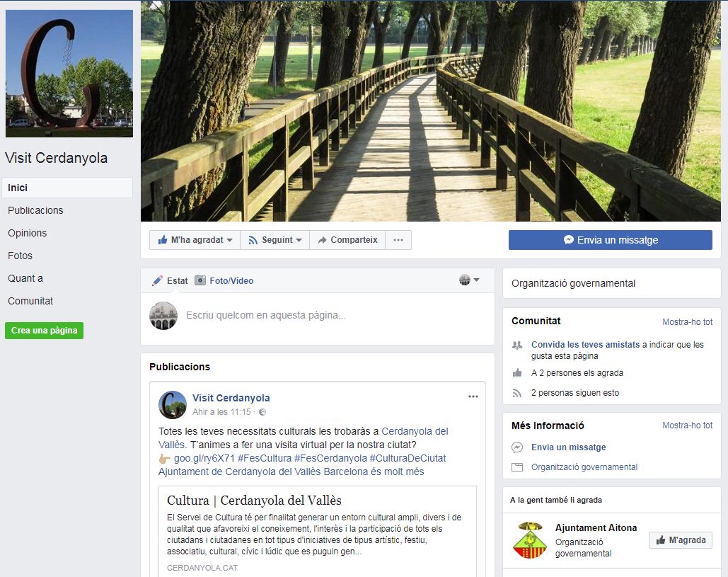Open the goo.gl/ry6X71 short link
The height and width of the screenshot is (577, 728).
pyautogui.click(x=204, y=458)
